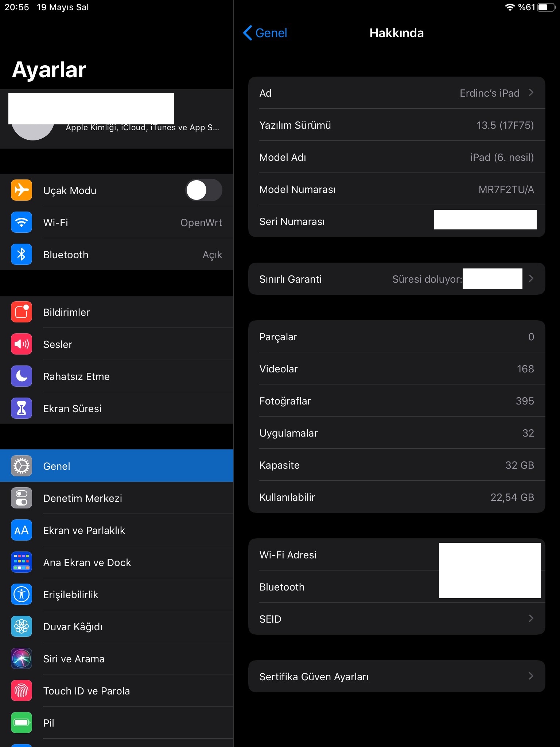
Task: Tap the Kullanılabilir value 22,54 GB
Action: (512, 497)
